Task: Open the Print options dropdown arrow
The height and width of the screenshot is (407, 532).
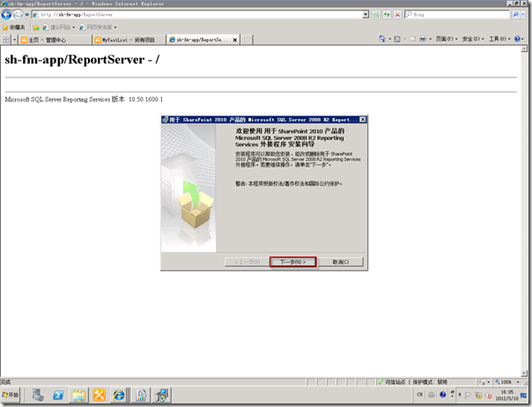Action: [431, 39]
